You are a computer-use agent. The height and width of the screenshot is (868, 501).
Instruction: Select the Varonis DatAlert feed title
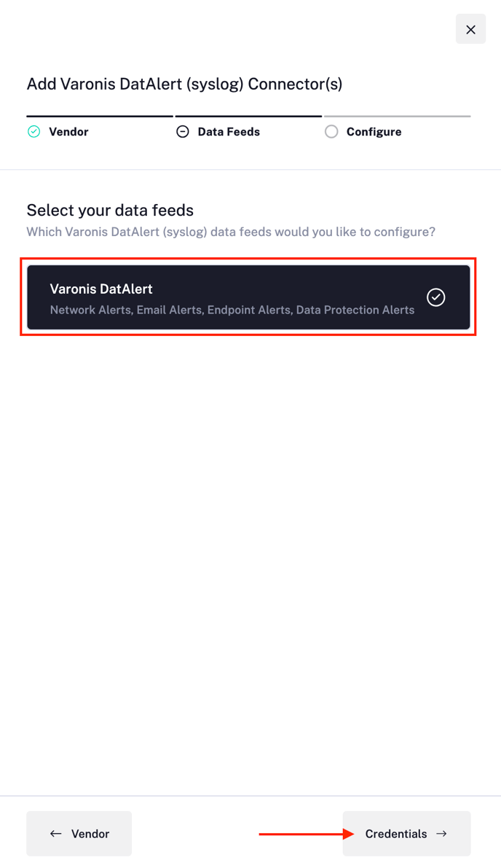click(101, 289)
